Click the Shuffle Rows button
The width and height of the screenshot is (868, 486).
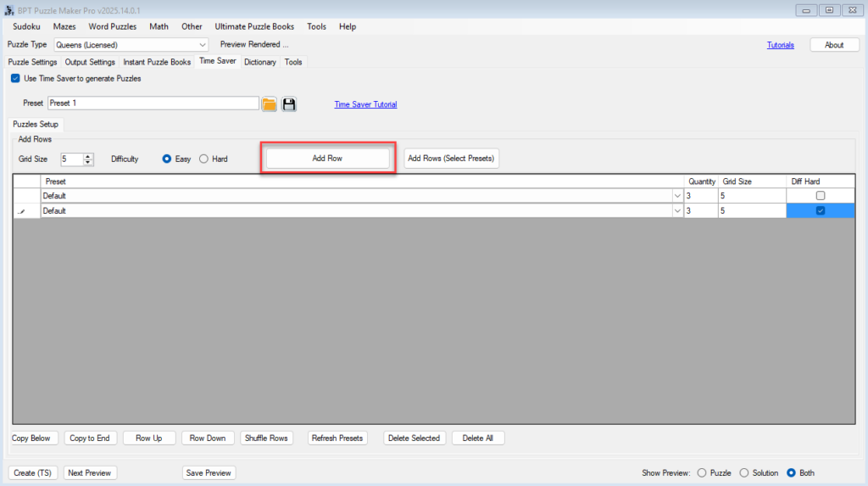point(266,439)
